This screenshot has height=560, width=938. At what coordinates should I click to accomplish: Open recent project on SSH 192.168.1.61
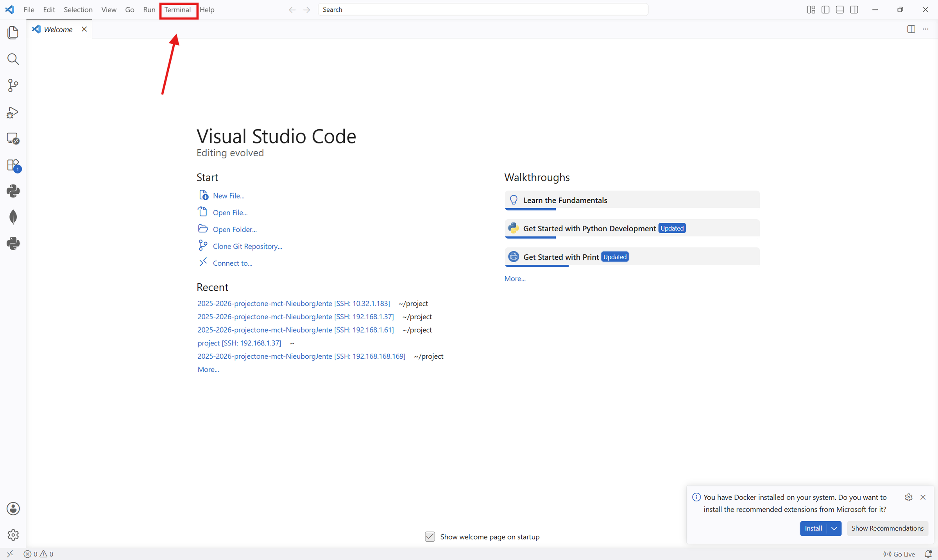pos(295,330)
